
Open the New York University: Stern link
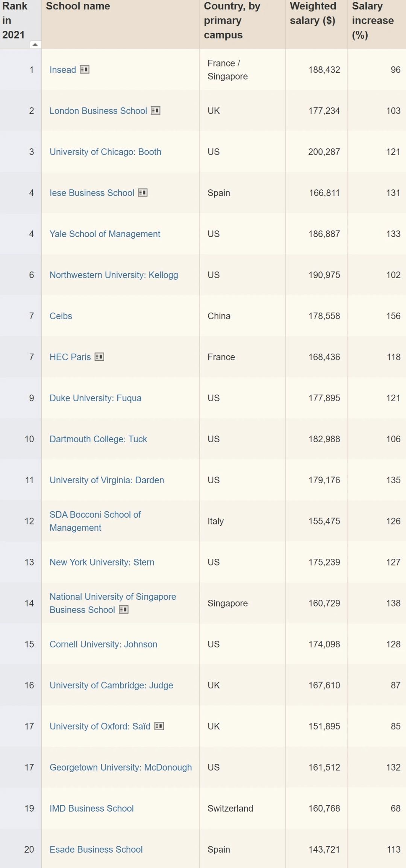tap(102, 562)
